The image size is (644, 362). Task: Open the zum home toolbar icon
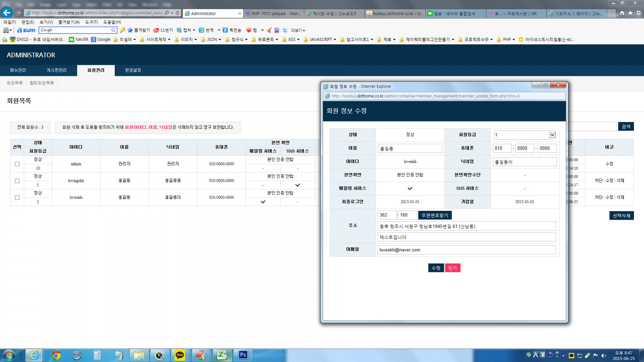click(26, 30)
